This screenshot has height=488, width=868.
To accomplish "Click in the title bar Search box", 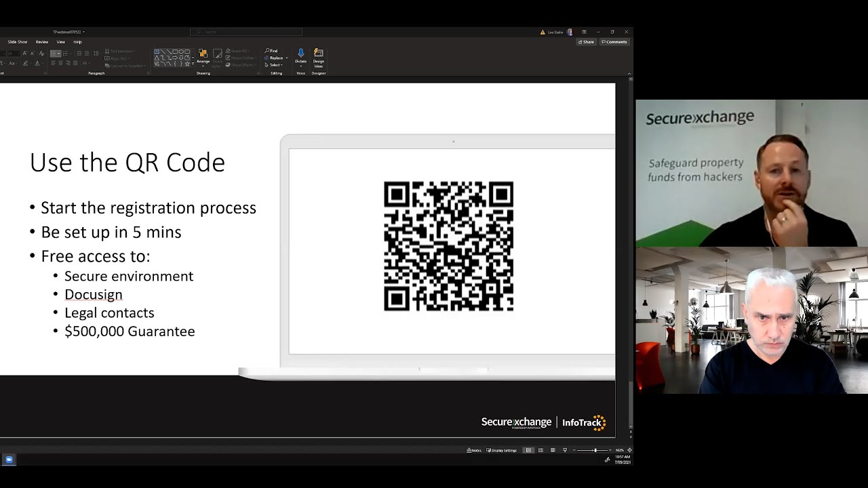I will click(246, 32).
